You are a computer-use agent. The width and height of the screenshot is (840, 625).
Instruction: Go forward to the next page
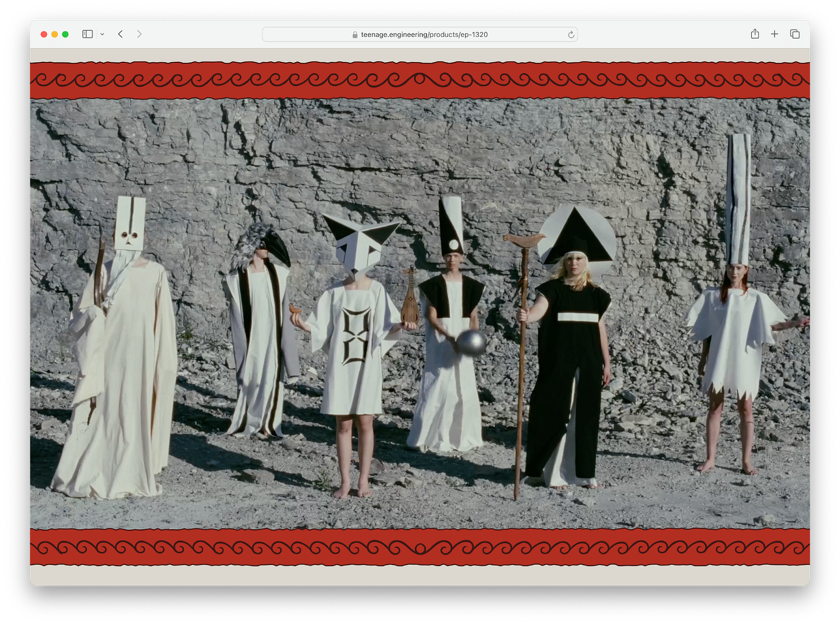(x=139, y=34)
